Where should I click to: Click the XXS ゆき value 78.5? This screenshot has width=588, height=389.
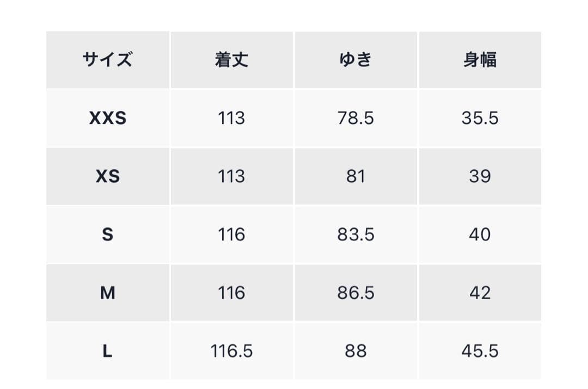(x=356, y=118)
